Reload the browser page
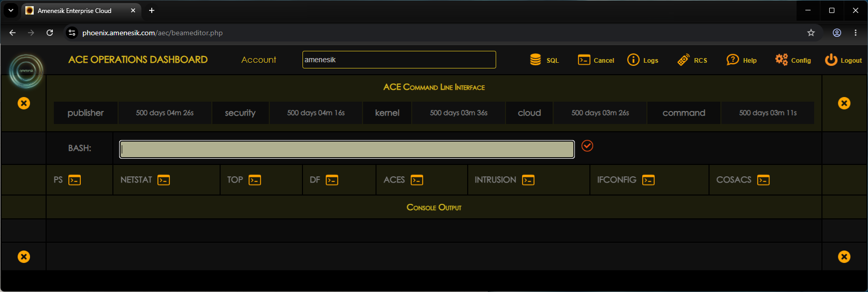 [50, 33]
